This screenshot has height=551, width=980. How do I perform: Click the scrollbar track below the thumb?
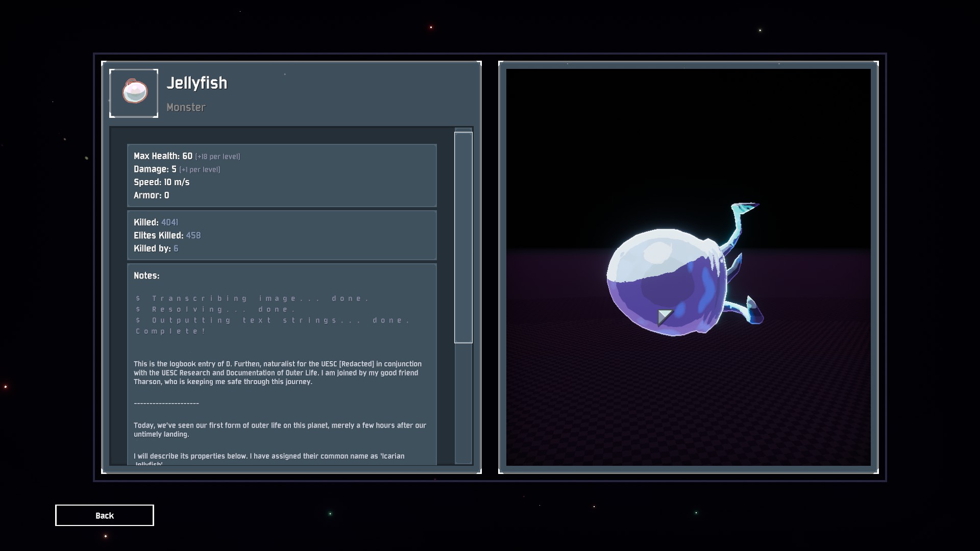[x=463, y=403]
